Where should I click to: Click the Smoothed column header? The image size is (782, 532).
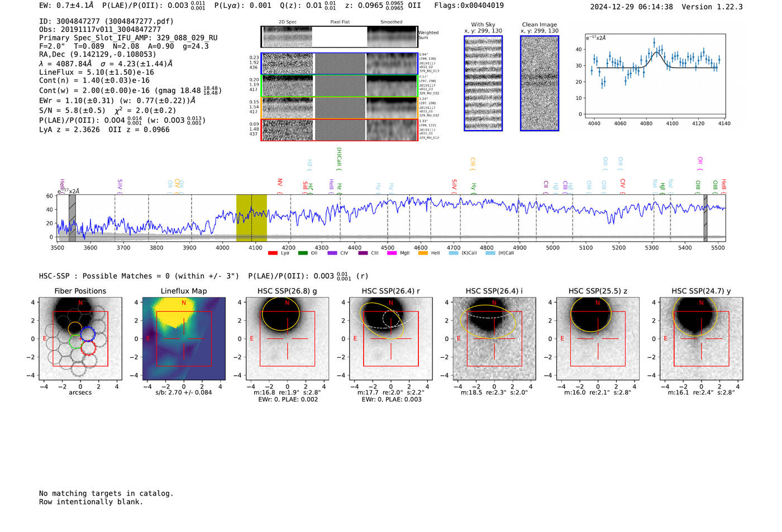[392, 22]
